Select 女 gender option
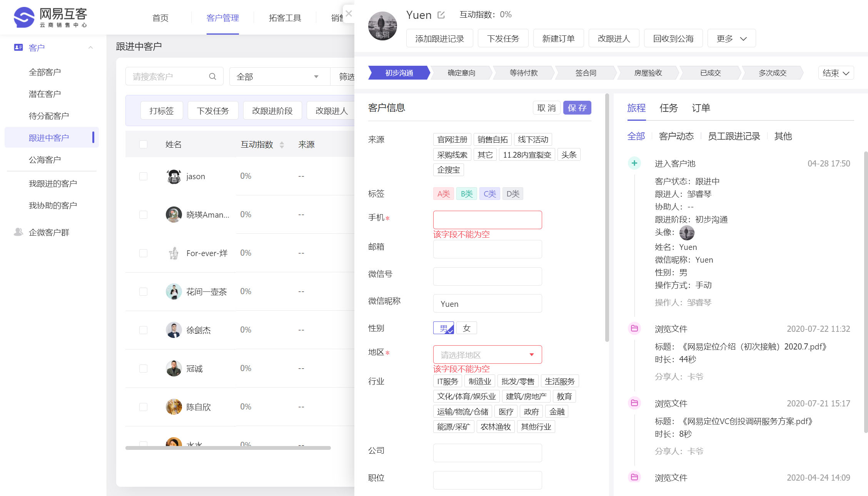The height and width of the screenshot is (496, 868). coord(466,328)
